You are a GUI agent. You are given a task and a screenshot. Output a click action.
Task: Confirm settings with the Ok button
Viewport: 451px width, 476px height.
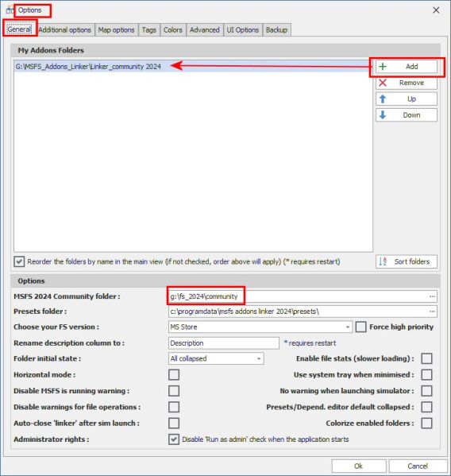[x=358, y=466]
